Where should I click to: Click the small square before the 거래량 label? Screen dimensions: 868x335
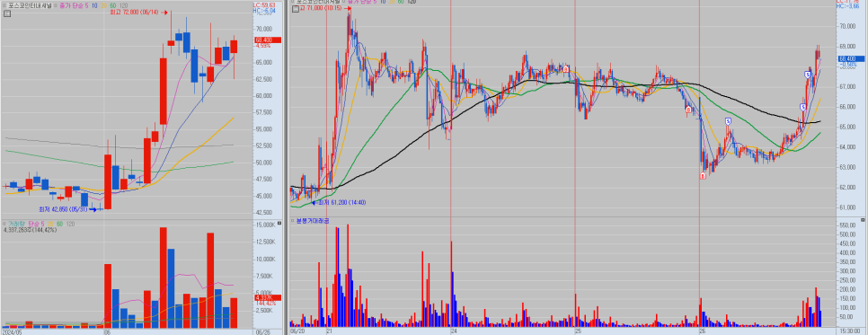4,224
